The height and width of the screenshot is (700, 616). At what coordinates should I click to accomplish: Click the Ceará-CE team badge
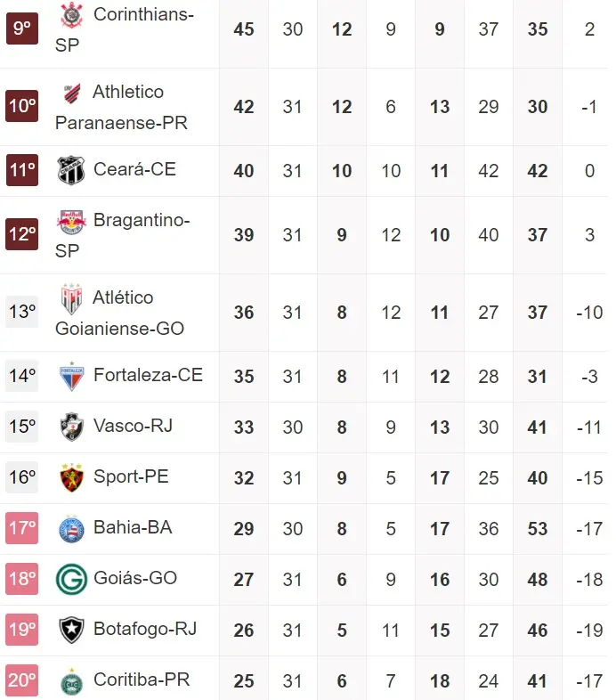tap(71, 170)
